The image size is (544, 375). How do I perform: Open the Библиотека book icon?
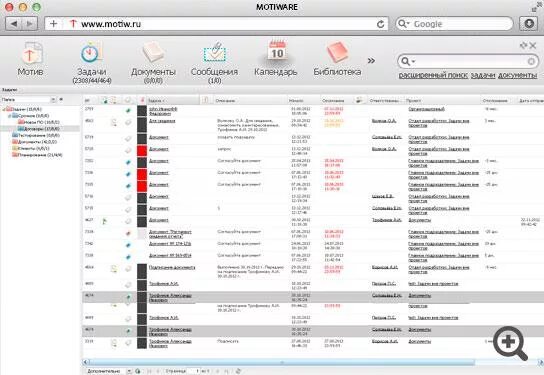pos(337,53)
